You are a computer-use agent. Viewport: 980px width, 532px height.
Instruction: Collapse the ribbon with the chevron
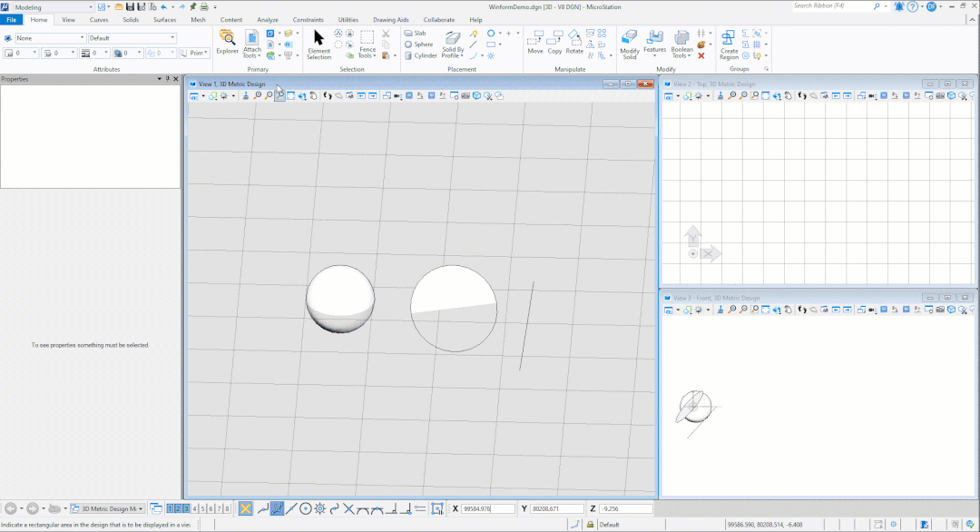(x=973, y=19)
